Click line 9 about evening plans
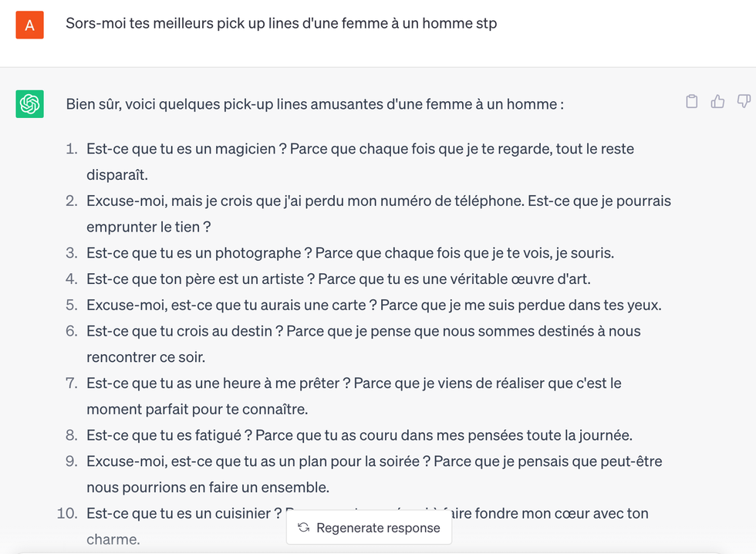Image resolution: width=756 pixels, height=554 pixels. (374, 461)
